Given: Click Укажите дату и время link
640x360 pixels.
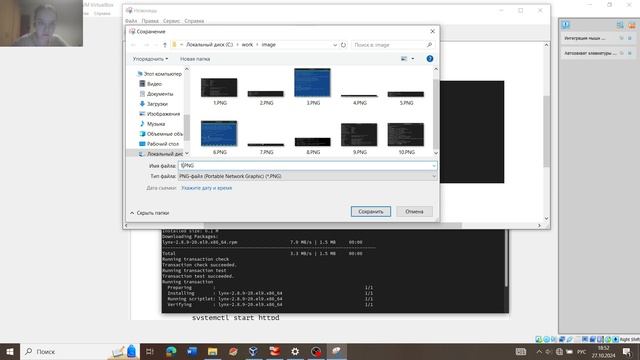Looking at the screenshot, I should [x=207, y=188].
